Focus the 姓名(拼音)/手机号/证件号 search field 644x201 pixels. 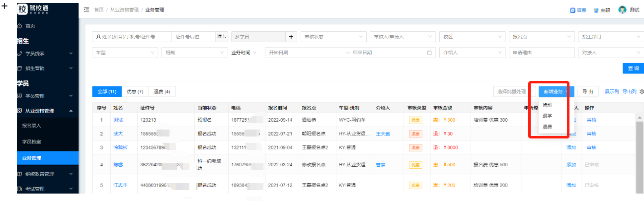(132, 37)
